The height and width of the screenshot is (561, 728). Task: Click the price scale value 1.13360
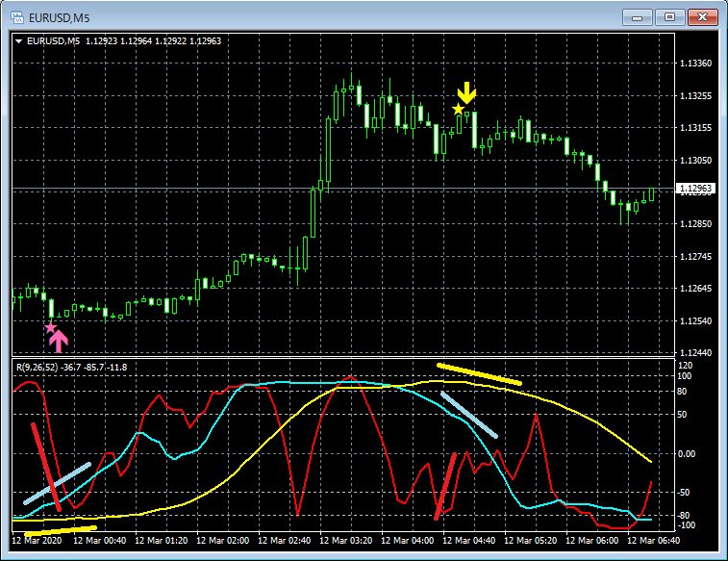695,64
